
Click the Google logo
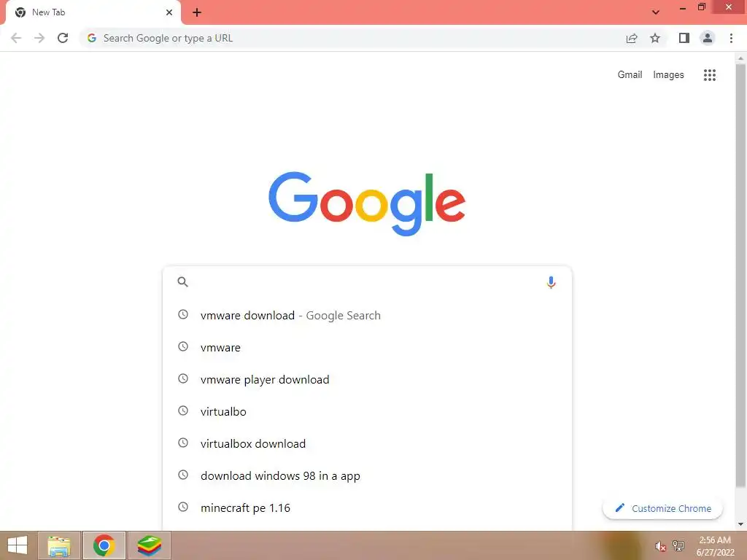(367, 203)
